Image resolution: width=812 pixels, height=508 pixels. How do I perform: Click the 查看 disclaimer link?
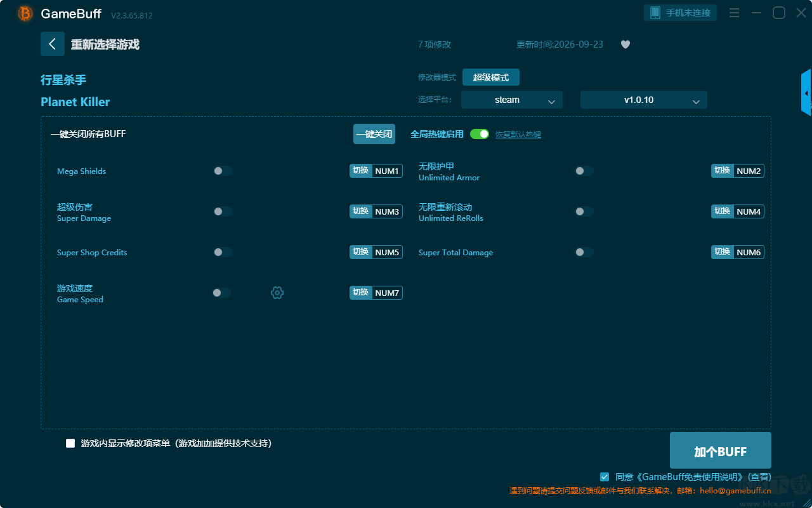[760, 477]
